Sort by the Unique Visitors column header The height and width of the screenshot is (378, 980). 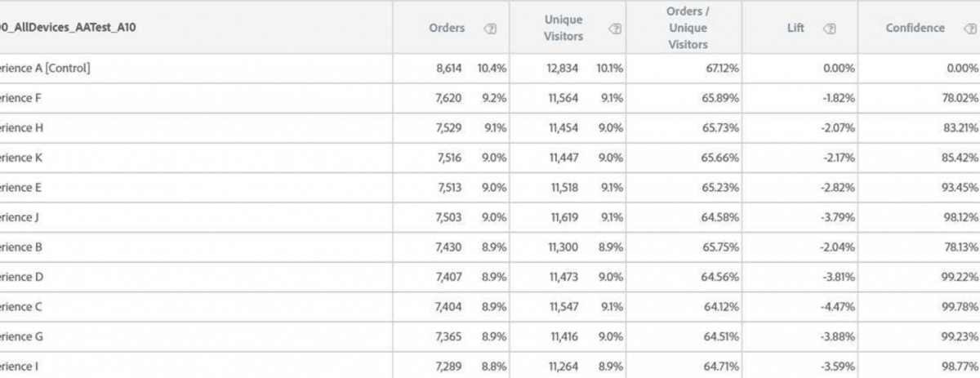click(563, 28)
